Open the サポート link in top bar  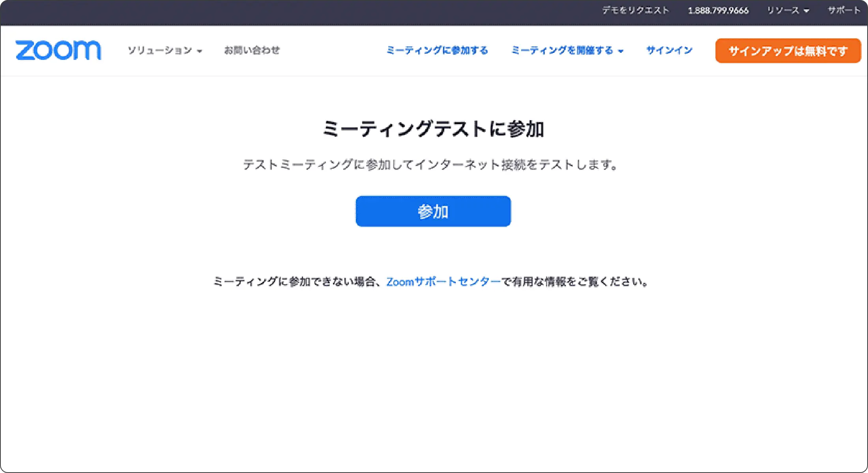coord(844,10)
